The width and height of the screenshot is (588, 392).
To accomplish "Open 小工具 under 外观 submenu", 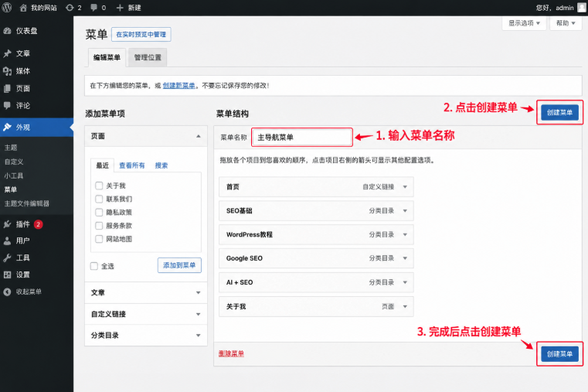I will [14, 176].
